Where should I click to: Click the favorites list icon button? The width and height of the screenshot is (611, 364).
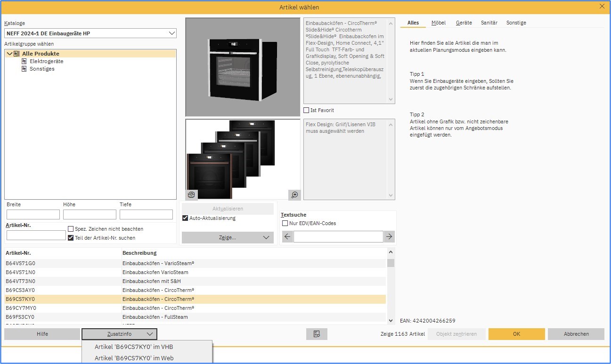pyautogui.click(x=317, y=334)
